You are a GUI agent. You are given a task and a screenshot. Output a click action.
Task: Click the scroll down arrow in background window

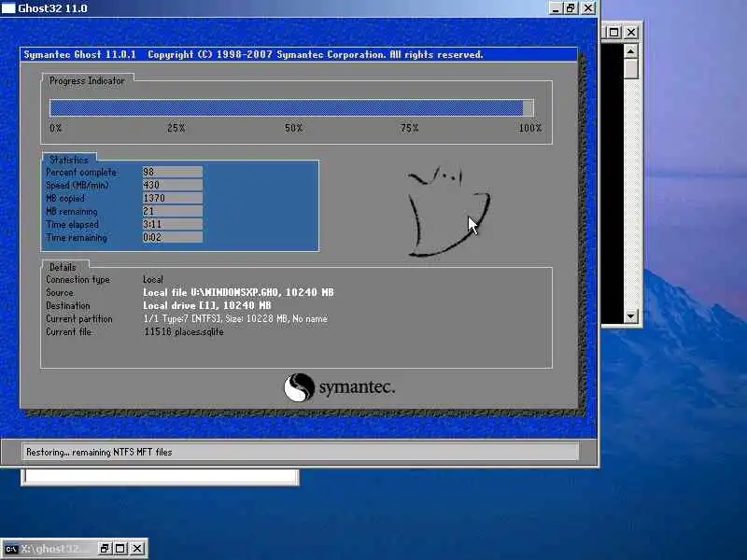pos(631,315)
